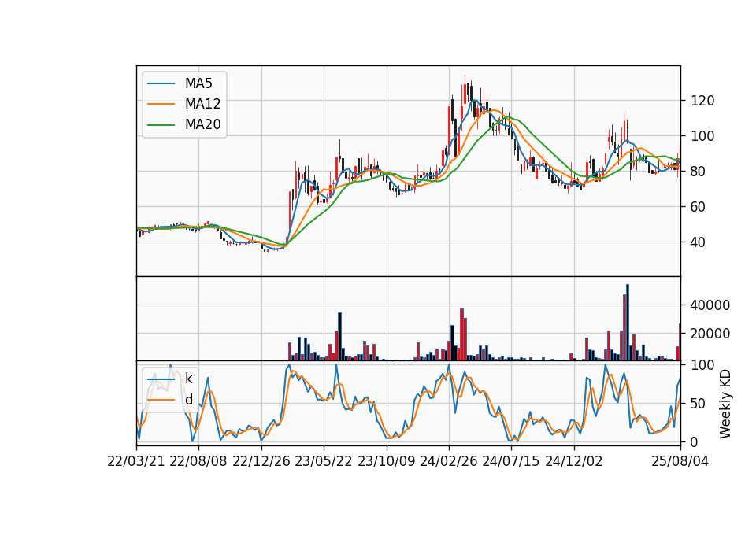The width and height of the screenshot is (756, 543).
Task: Click the 40 price axis label
Action: (x=699, y=242)
